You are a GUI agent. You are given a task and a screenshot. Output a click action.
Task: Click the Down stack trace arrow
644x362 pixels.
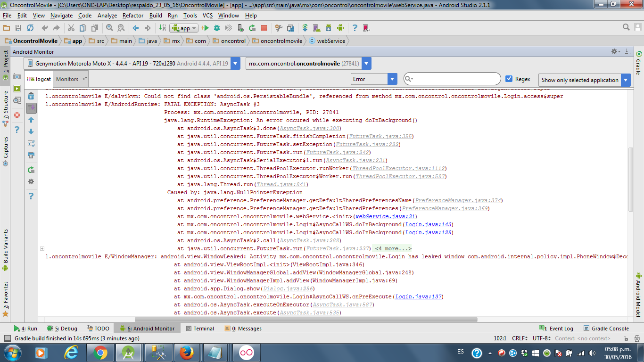(x=31, y=132)
